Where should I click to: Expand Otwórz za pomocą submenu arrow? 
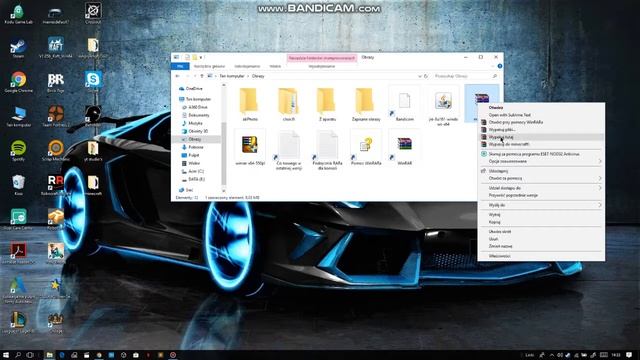tap(600, 178)
